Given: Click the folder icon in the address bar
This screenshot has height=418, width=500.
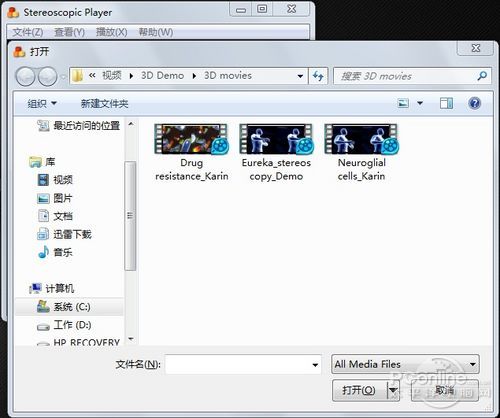Looking at the screenshot, I should pyautogui.click(x=77, y=76).
